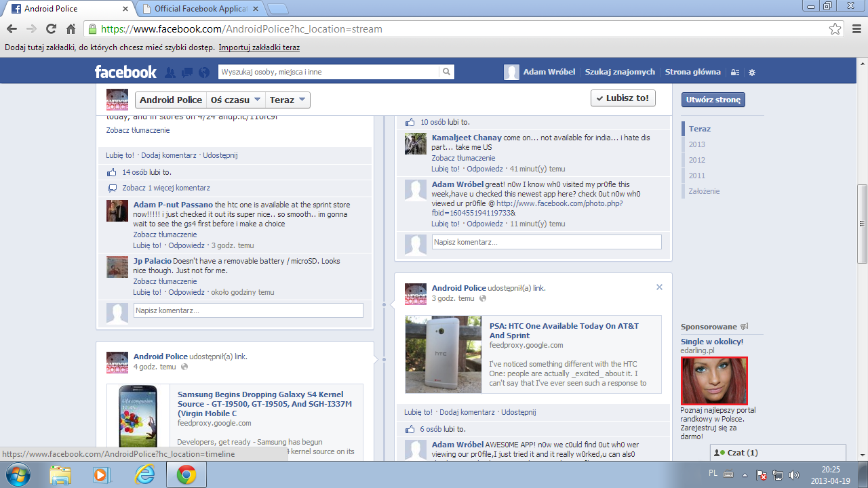Screen dimensions: 868x488
Task: Open the account settings gear icon
Action: 751,73
